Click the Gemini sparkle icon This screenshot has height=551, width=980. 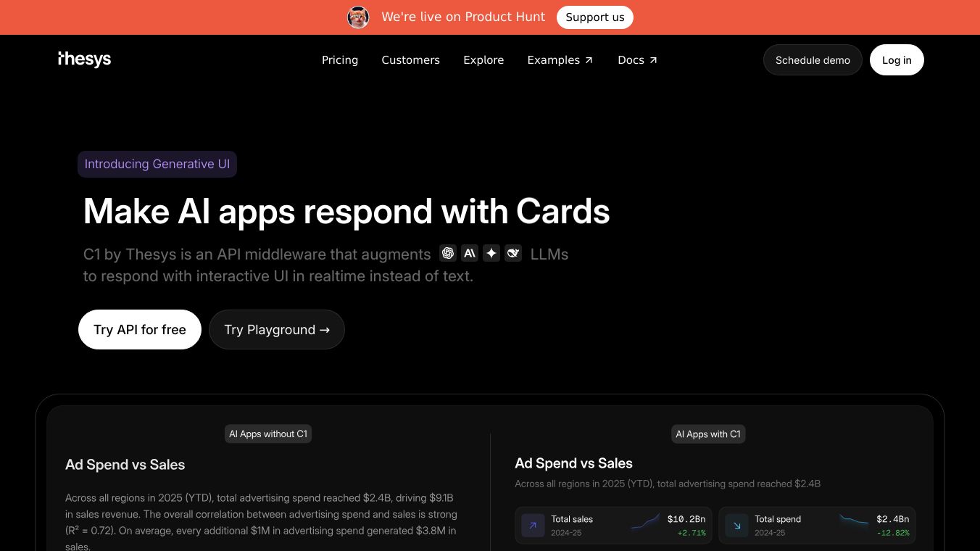pos(491,253)
